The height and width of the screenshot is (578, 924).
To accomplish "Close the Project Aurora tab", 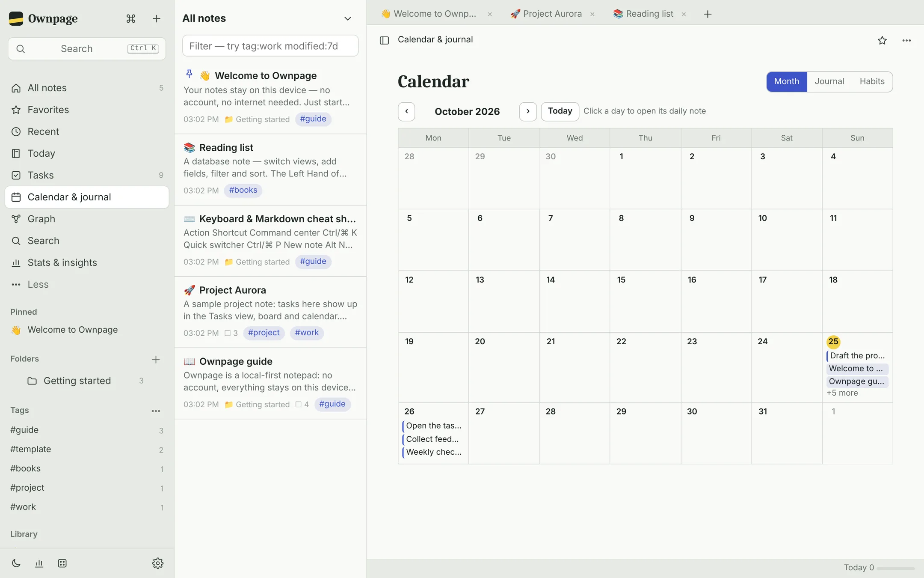I will coord(592,14).
